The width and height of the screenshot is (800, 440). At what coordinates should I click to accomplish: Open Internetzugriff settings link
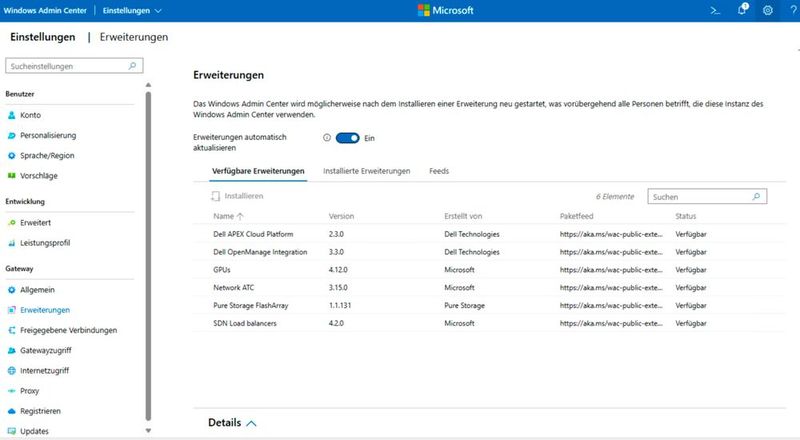point(44,371)
